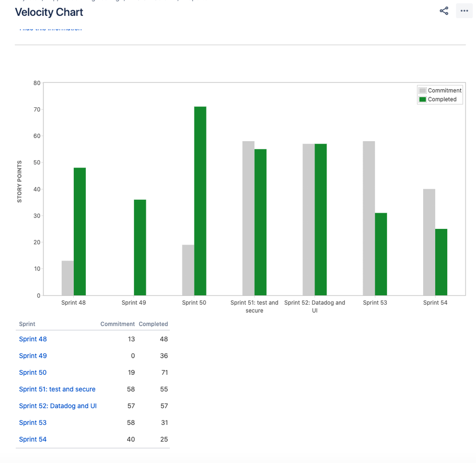Viewport: 476px width, 463px height.
Task: Click the Sprint 53 x-axis label
Action: pyautogui.click(x=375, y=303)
